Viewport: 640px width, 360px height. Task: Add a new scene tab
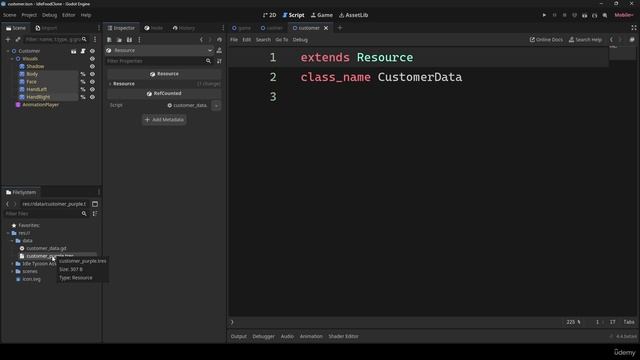[x=340, y=28]
